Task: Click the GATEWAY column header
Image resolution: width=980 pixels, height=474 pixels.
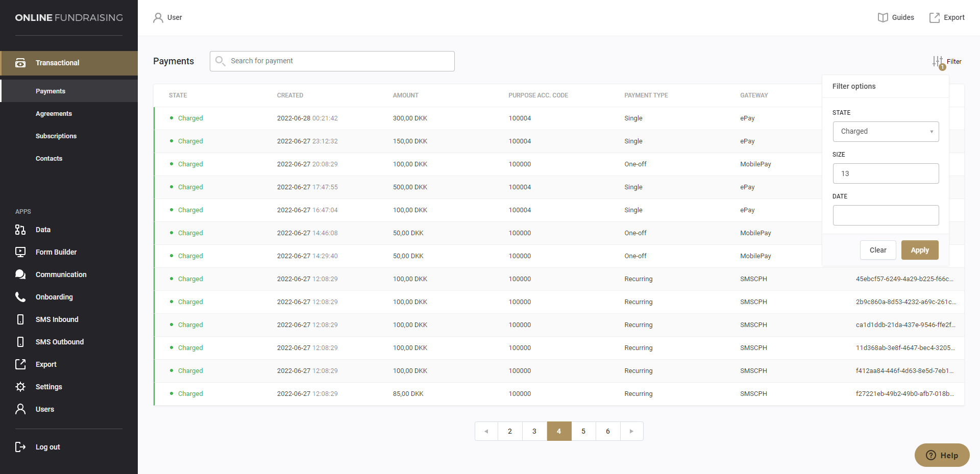Action: click(754, 95)
